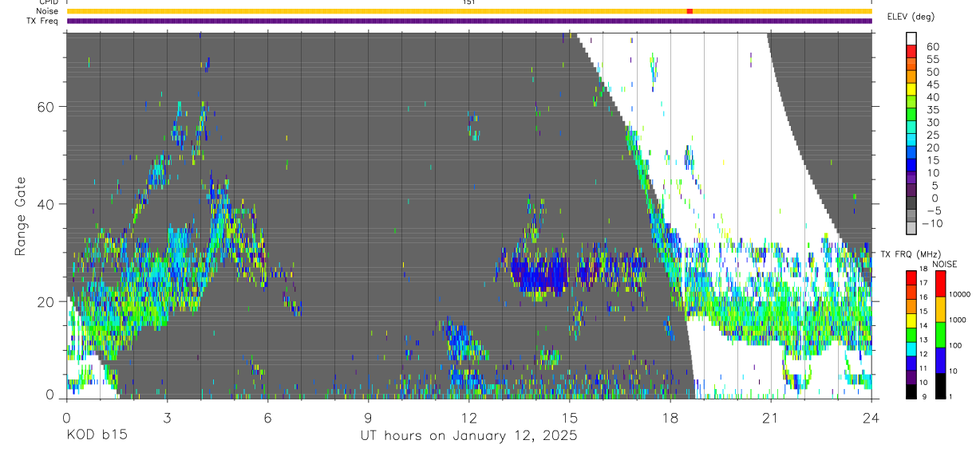Click the purple TX Freq strip
The width and height of the screenshot is (980, 452).
pos(469,21)
